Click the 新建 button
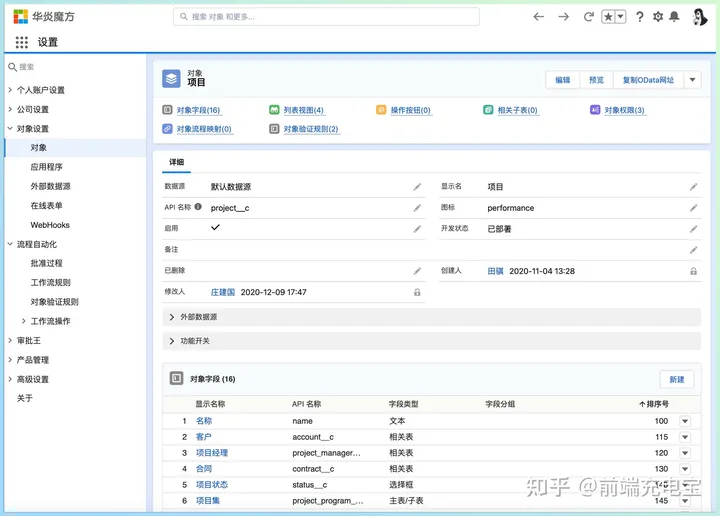The height and width of the screenshot is (516, 720). click(x=677, y=379)
